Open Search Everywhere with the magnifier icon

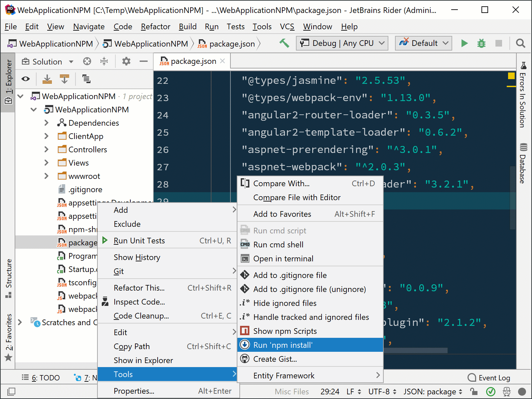click(520, 44)
